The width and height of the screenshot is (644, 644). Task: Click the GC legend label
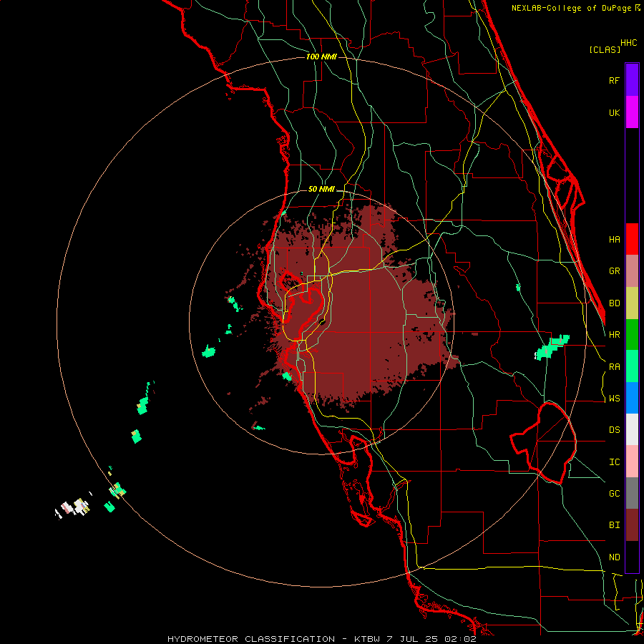point(614,494)
